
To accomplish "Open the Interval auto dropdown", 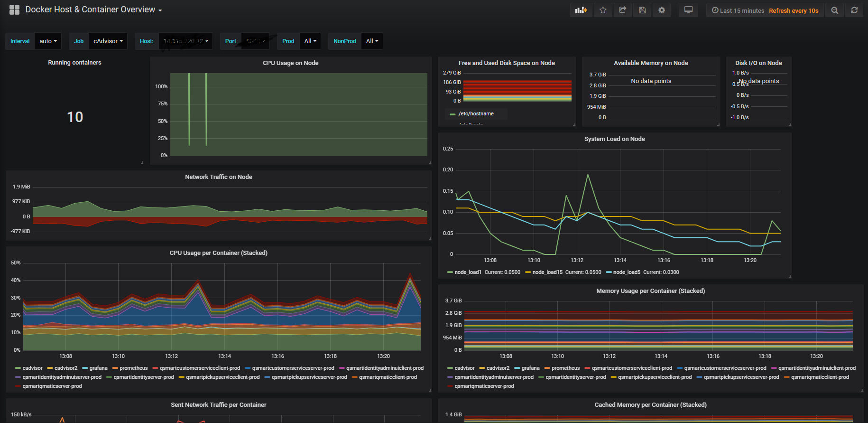I will [x=48, y=41].
